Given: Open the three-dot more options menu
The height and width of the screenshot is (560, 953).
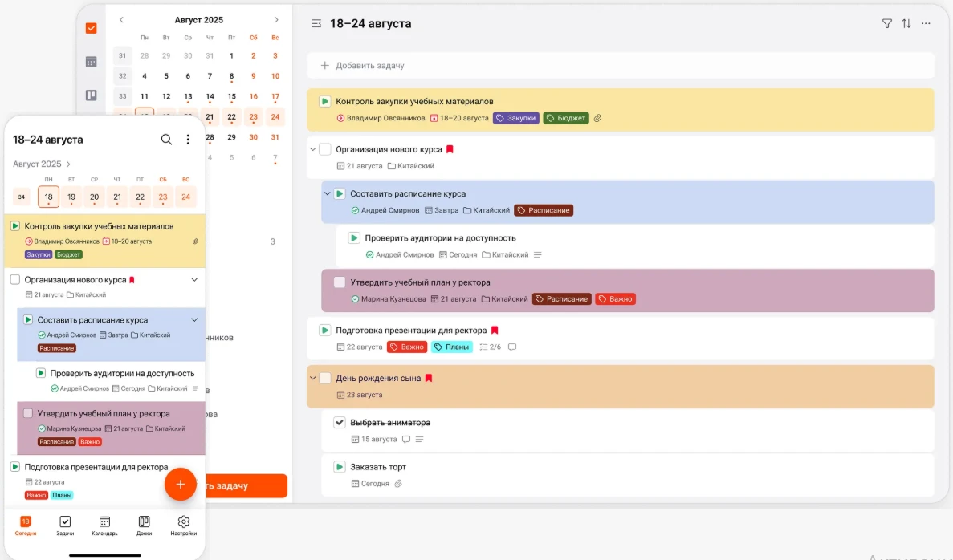Looking at the screenshot, I should point(926,24).
